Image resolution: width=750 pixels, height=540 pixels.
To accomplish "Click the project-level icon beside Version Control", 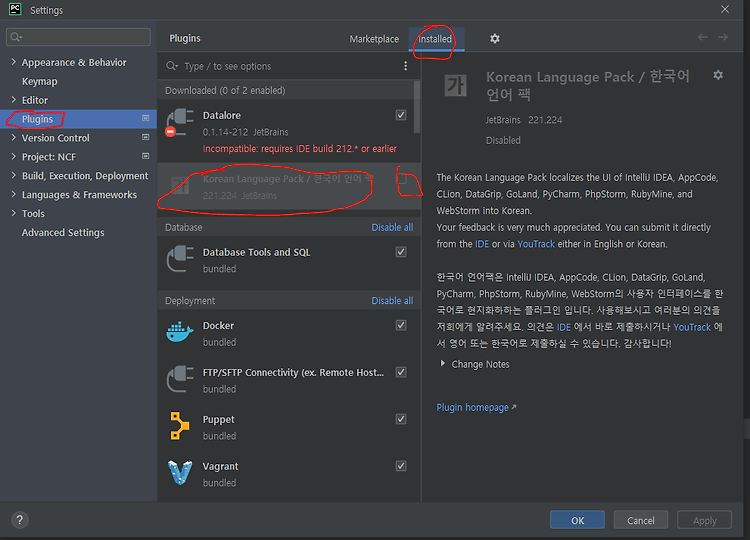I will (x=145, y=137).
